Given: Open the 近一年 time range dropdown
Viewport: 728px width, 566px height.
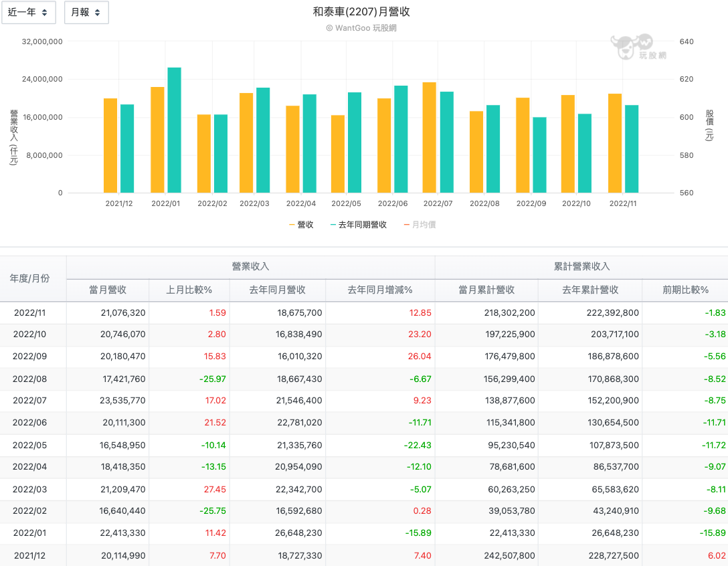Looking at the screenshot, I should [x=29, y=13].
